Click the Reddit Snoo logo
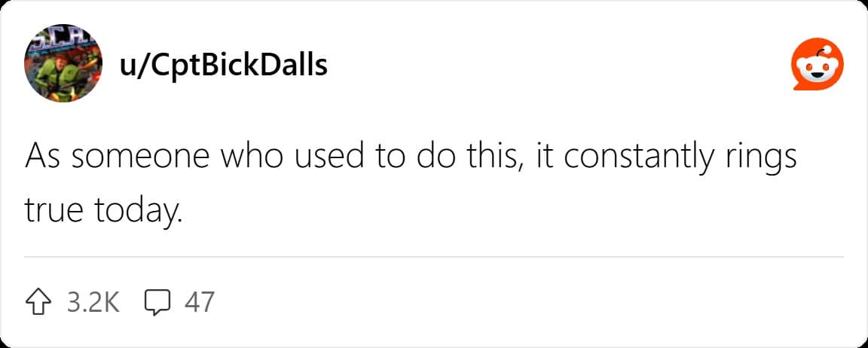 coord(818,64)
